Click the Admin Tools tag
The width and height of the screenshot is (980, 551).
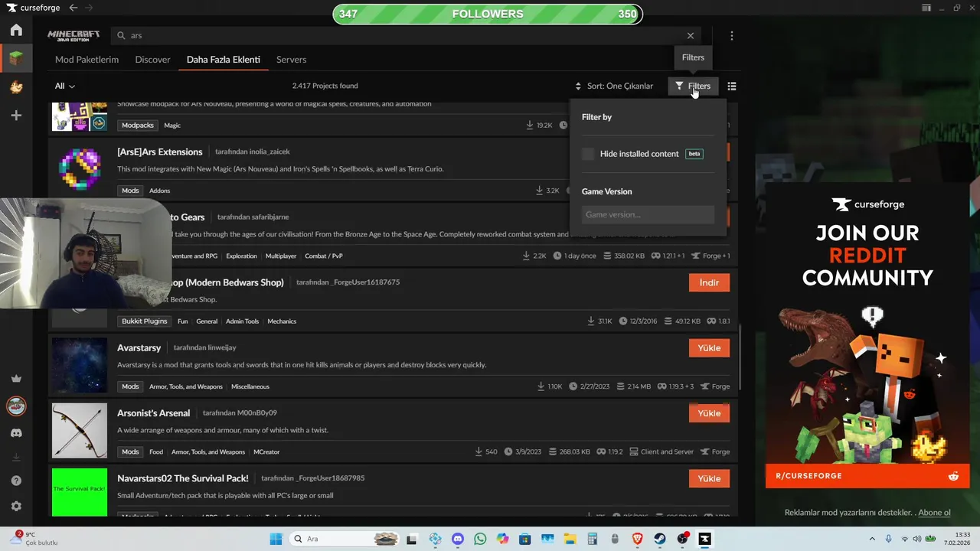click(242, 321)
